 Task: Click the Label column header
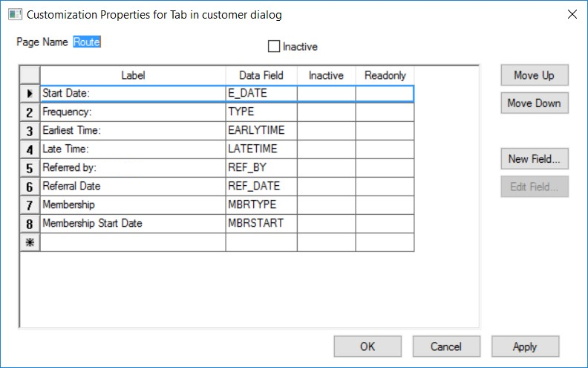point(133,75)
